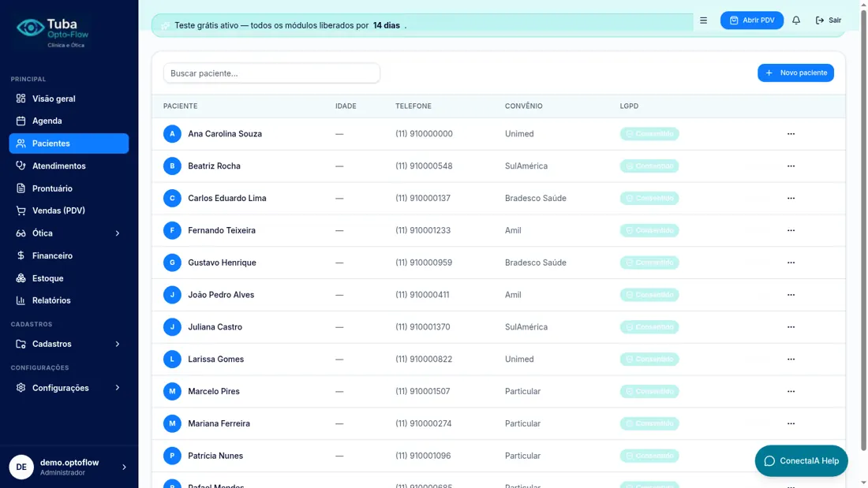Open the notifications bell
Image resolution: width=868 pixels, height=488 pixels.
tap(796, 20)
